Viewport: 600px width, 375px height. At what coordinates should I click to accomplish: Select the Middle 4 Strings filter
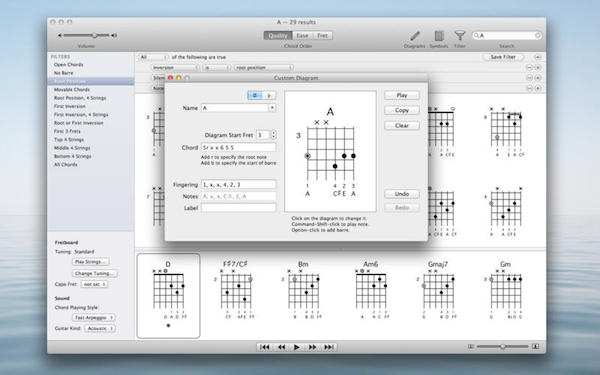(72, 148)
